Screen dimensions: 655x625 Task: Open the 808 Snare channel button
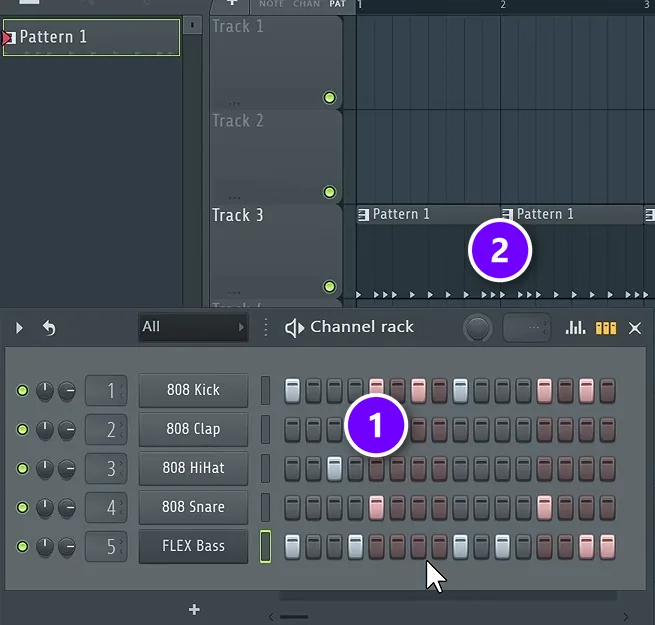coord(193,507)
